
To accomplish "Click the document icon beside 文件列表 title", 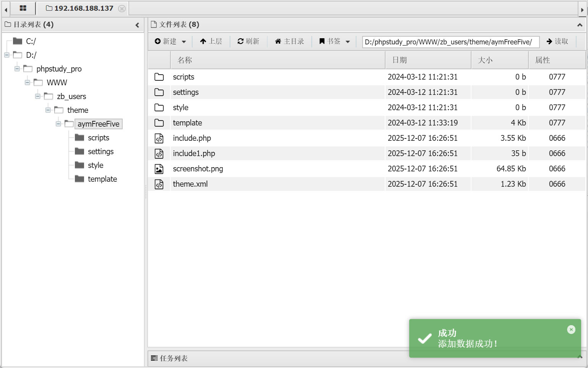I will pyautogui.click(x=154, y=24).
